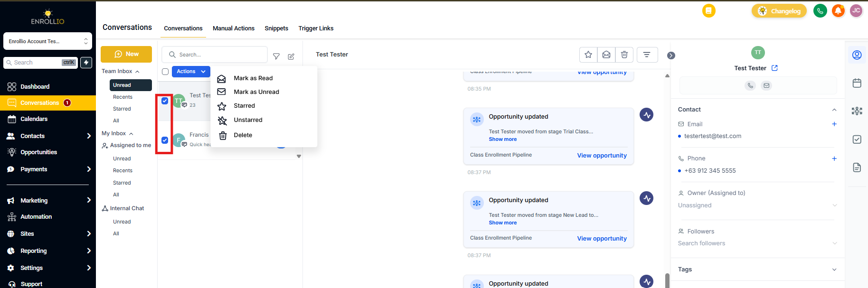Open the Changelog button
This screenshot has height=288, width=868.
779,11
